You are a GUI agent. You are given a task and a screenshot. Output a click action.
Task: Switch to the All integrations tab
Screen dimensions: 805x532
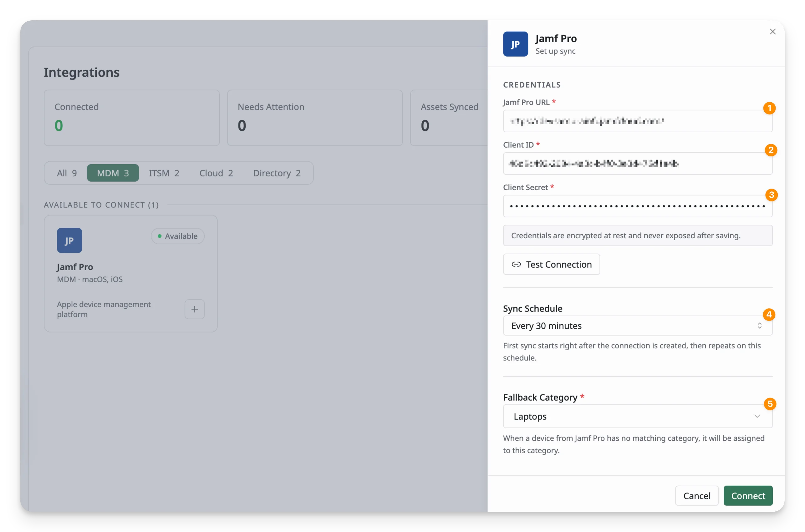click(x=67, y=173)
